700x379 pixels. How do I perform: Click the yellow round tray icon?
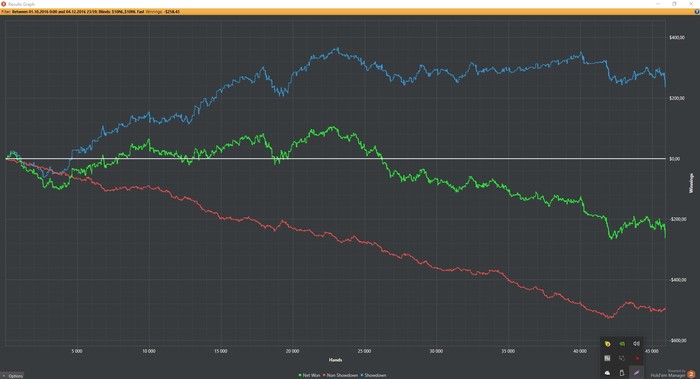point(608,344)
